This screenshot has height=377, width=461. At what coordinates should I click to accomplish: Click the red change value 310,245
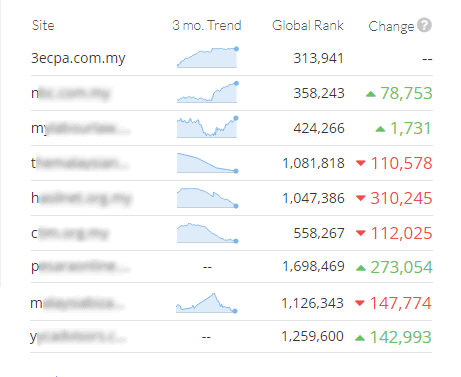click(x=401, y=198)
